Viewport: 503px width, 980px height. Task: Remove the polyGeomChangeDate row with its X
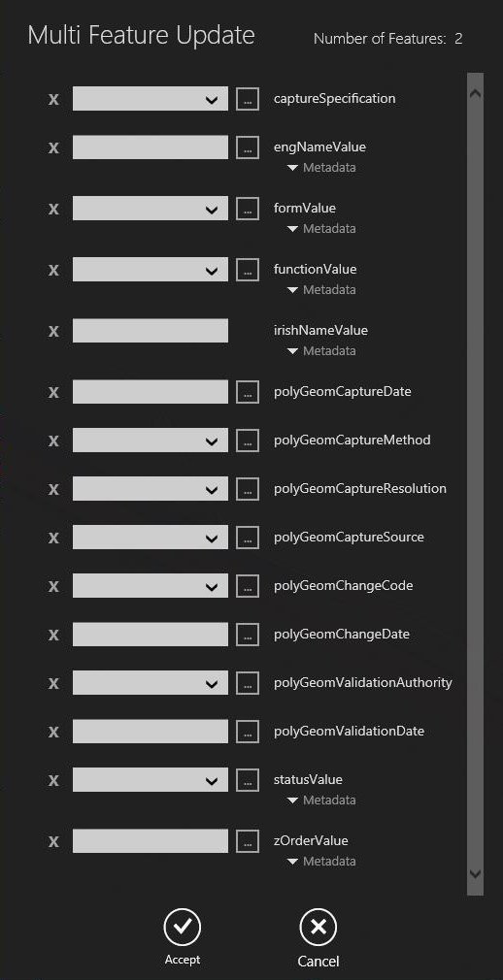point(53,635)
